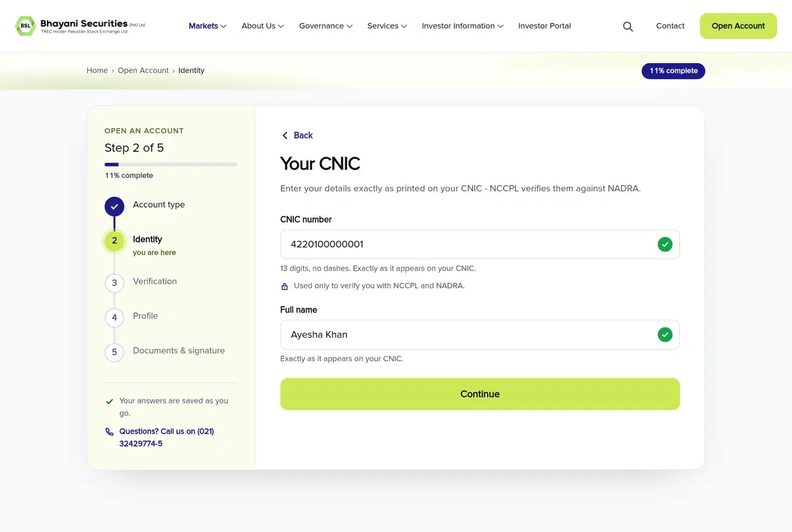
Task: Click the green checkmark in CNIC number field
Action: (665, 244)
